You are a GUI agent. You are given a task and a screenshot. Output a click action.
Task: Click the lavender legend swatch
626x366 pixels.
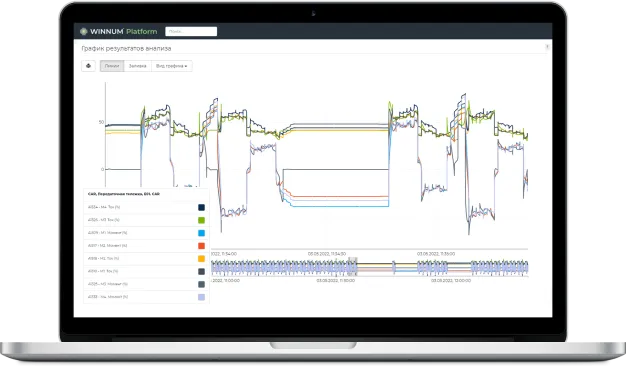[x=201, y=297]
